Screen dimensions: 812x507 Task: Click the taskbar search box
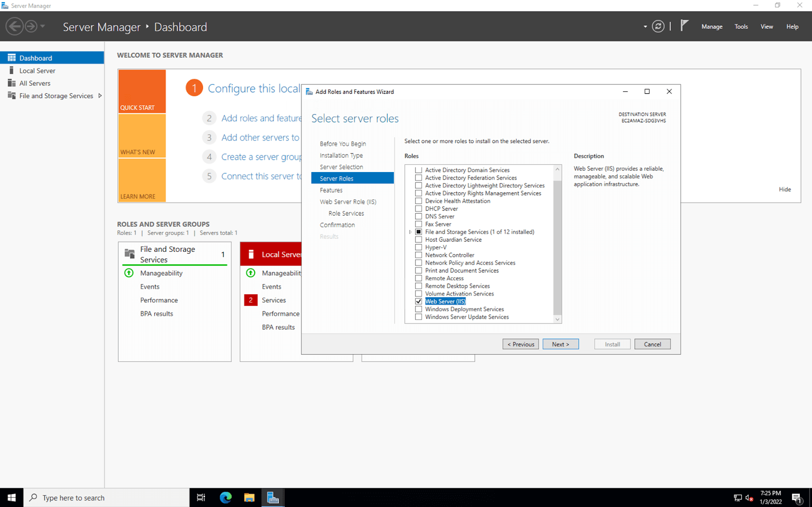point(106,498)
